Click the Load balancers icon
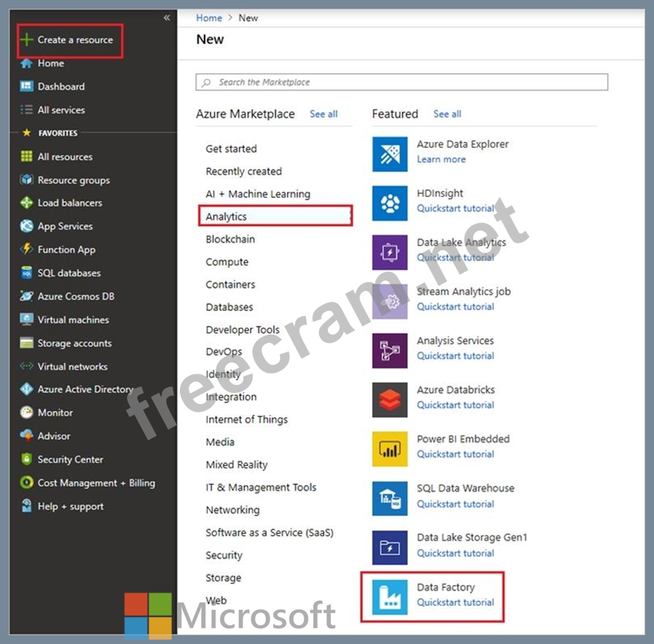The image size is (654, 644). [26, 202]
